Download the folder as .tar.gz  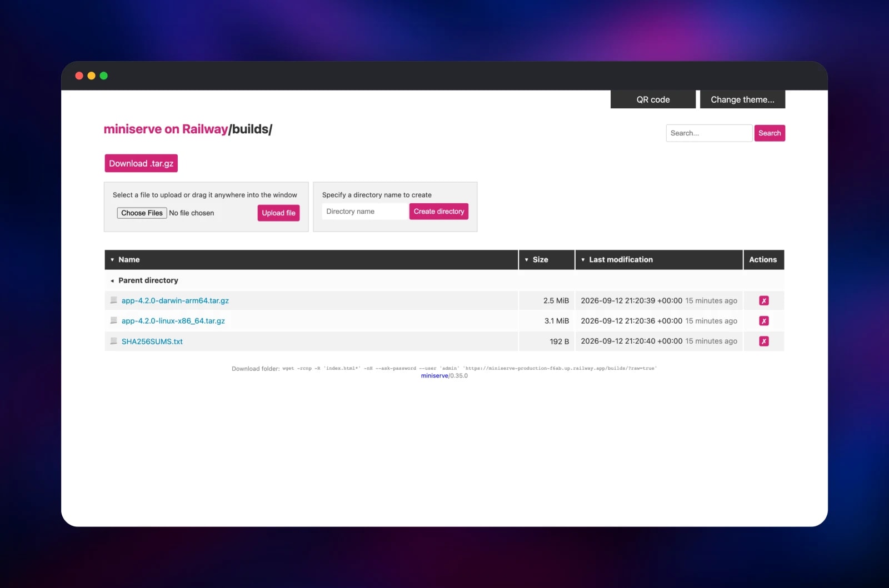coord(141,163)
